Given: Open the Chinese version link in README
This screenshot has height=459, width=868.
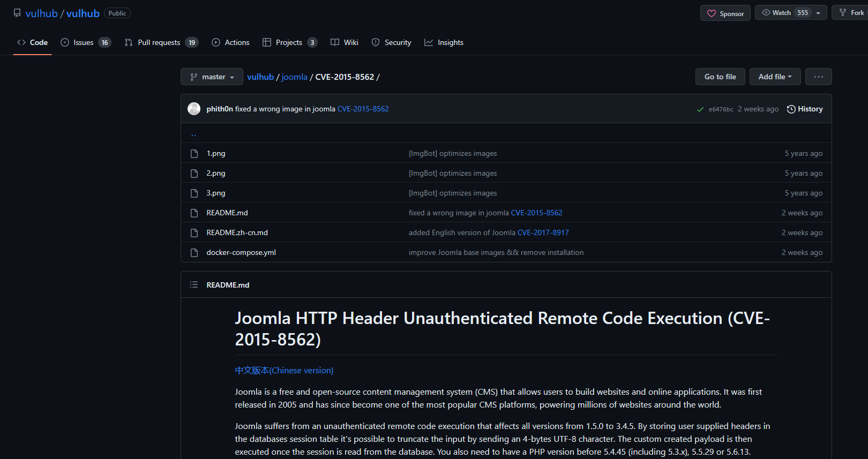Looking at the screenshot, I should 284,370.
